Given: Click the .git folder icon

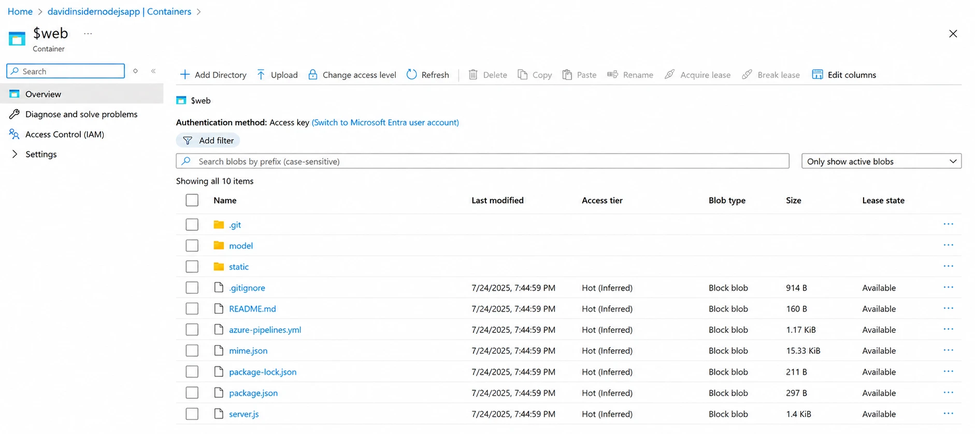Looking at the screenshot, I should click(x=218, y=224).
